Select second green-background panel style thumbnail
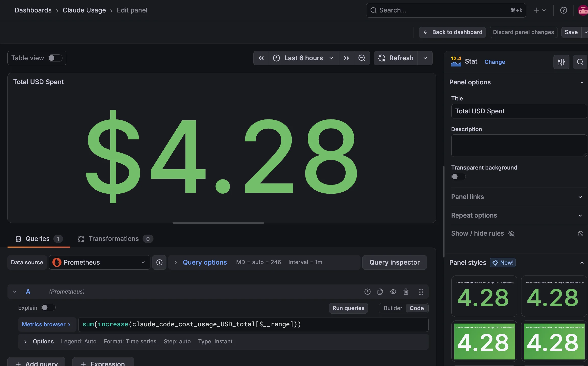The image size is (588, 366). (x=554, y=341)
